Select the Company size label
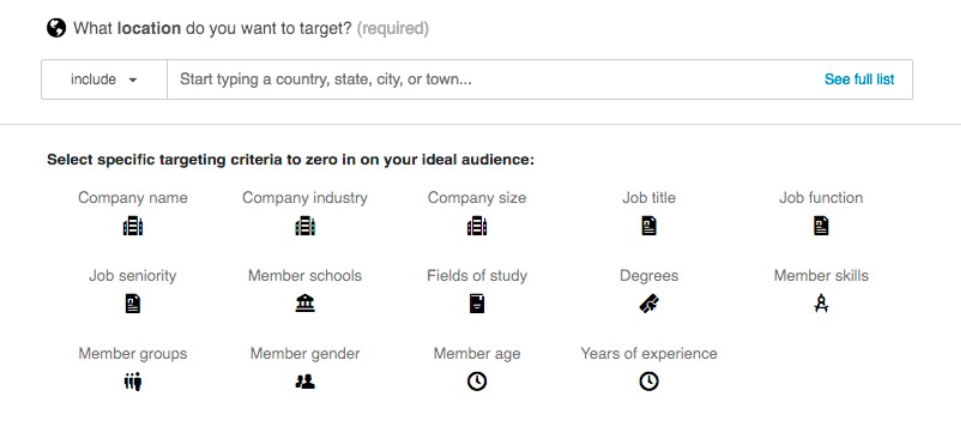Screen dimensions: 961x431 477,198
